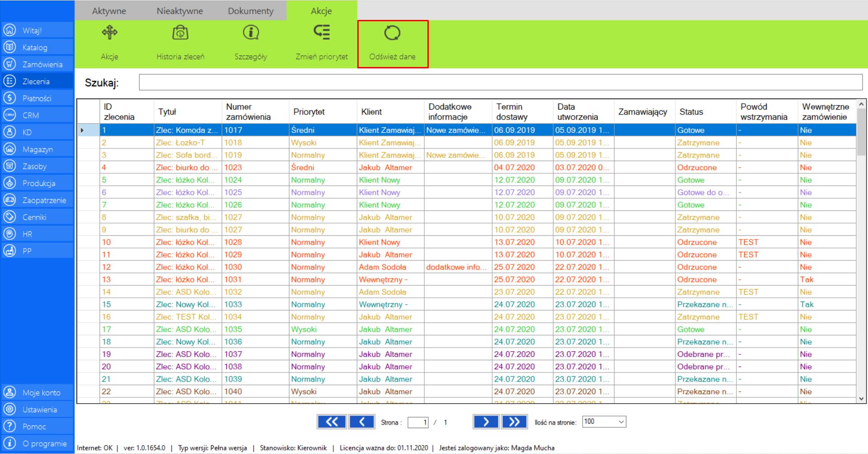Open the Zaopatrzenie truck icon
The image size is (868, 454).
click(x=9, y=200)
